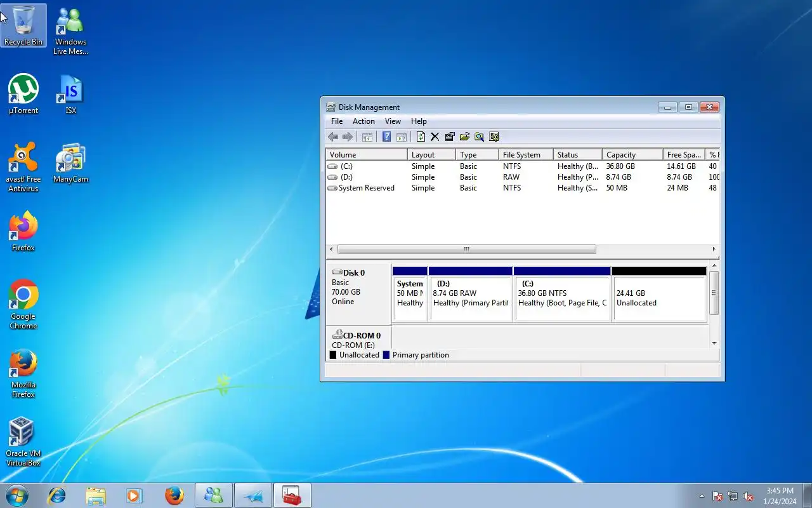Sort by the File System column header
812x508 pixels.
point(526,155)
